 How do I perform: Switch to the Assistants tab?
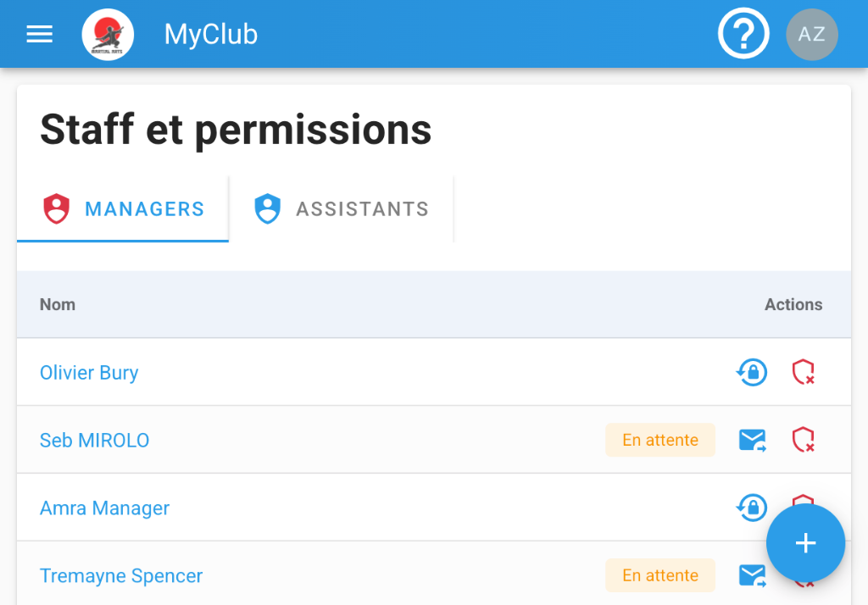[x=342, y=209]
